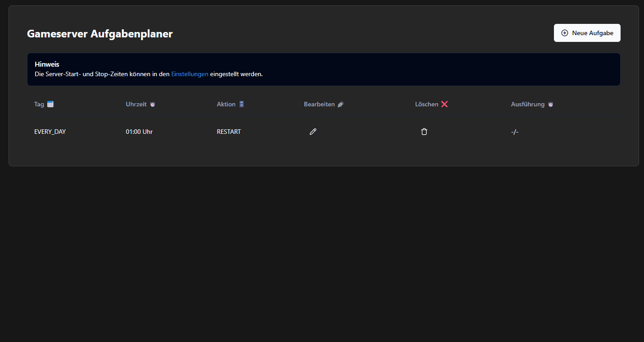The image size is (644, 342).
Task: Select the Ausführung column header text
Action: point(527,104)
